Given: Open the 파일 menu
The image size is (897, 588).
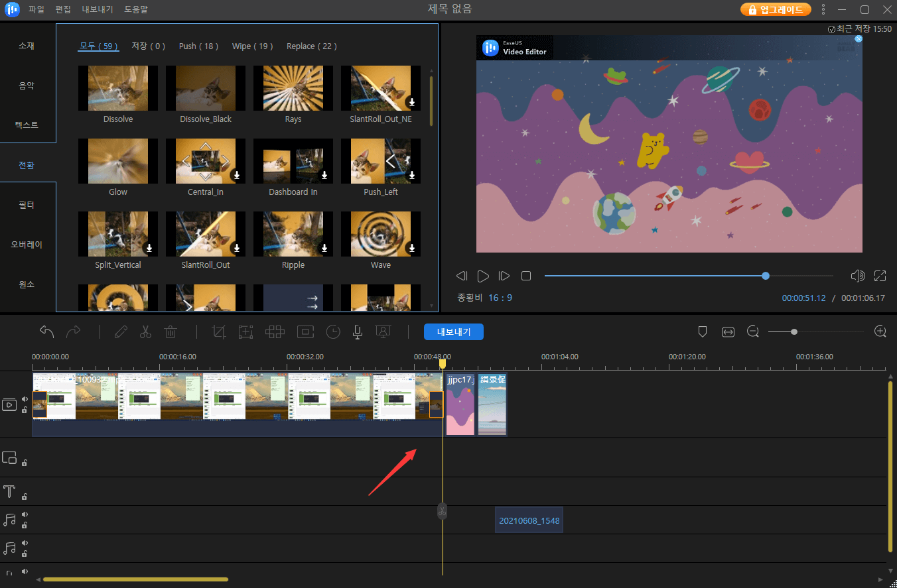Looking at the screenshot, I should [36, 9].
